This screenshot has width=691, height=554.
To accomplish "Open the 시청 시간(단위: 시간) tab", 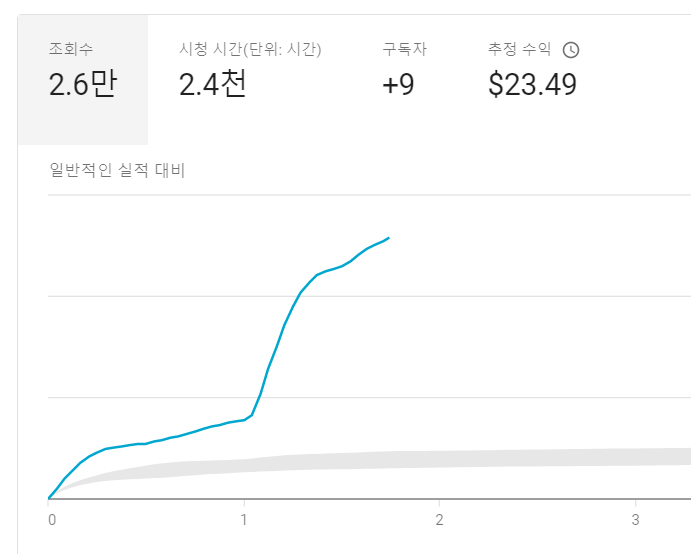I will tap(250, 80).
